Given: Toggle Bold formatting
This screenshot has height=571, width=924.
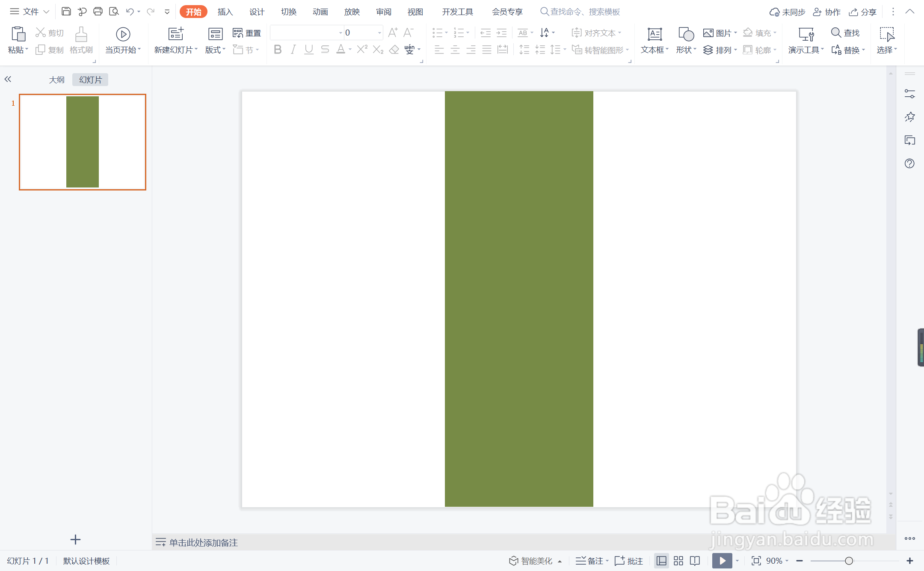Looking at the screenshot, I should [x=278, y=50].
